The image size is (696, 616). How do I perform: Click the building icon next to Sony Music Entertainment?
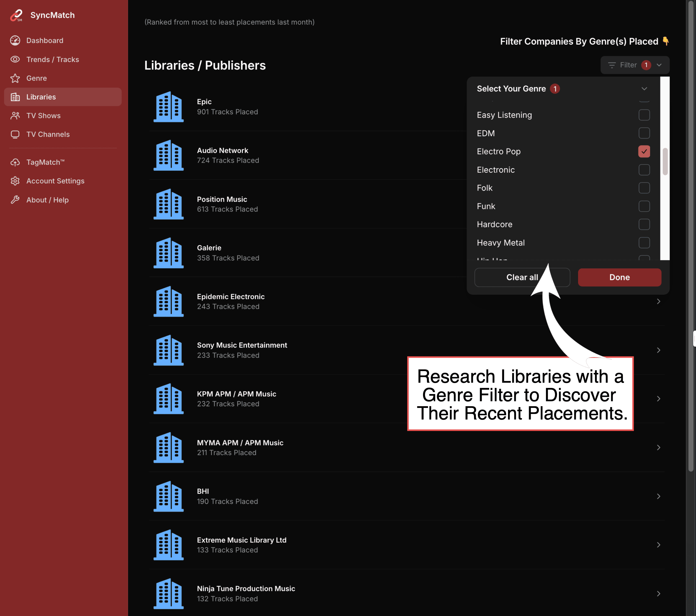[x=169, y=350]
